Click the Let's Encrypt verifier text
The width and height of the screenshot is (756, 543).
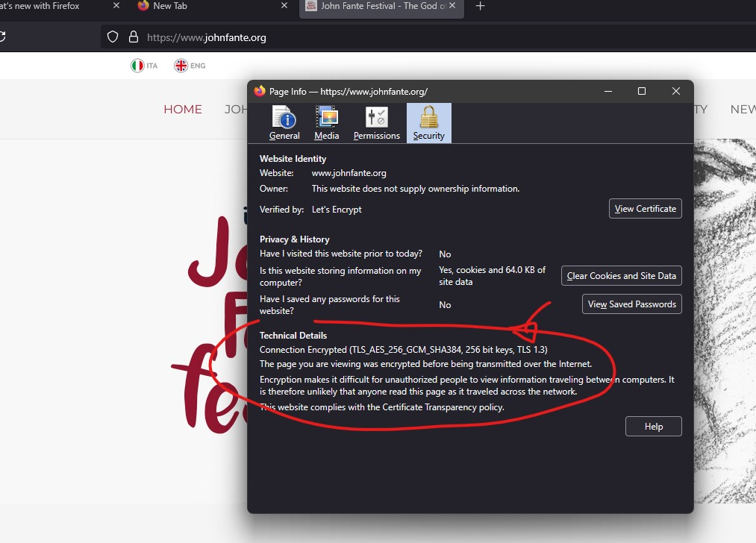[x=337, y=210]
